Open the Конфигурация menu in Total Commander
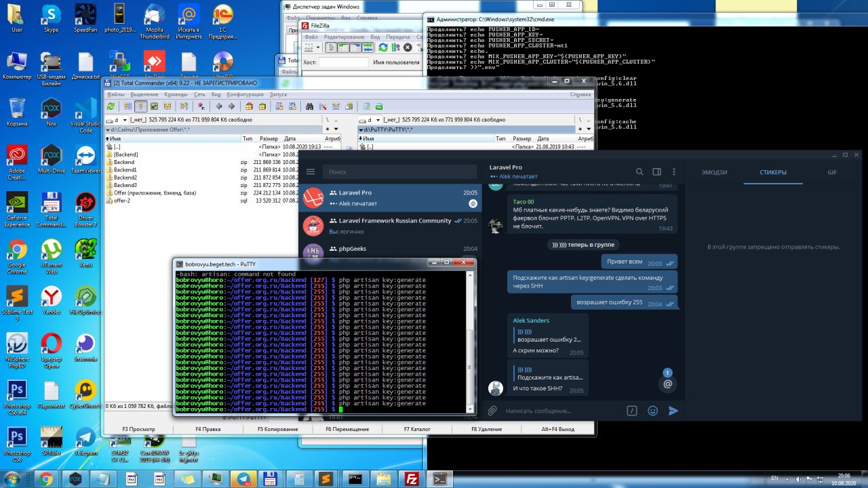 click(245, 95)
